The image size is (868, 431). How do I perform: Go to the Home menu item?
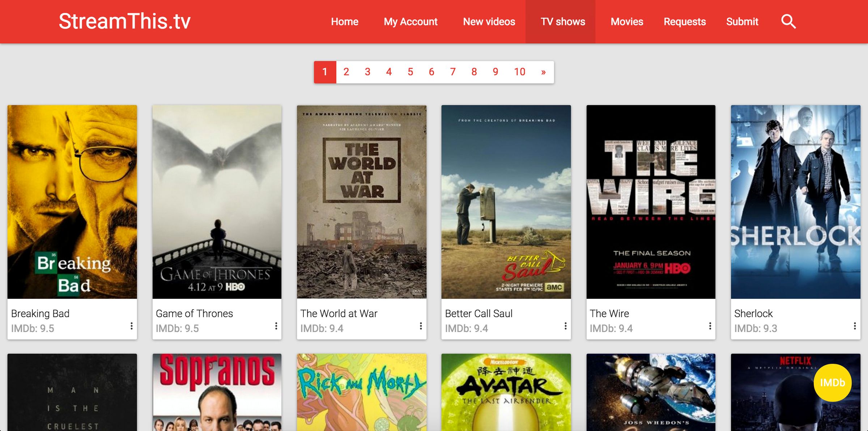(345, 22)
